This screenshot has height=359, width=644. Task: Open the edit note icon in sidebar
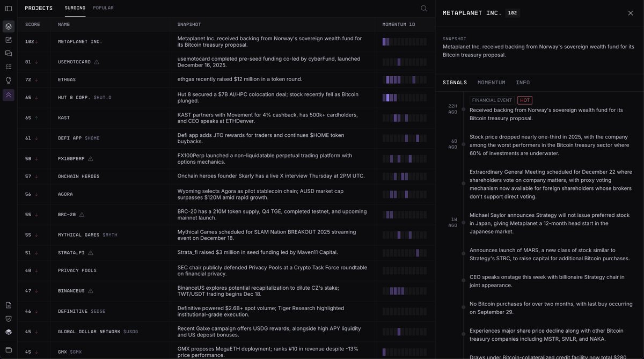point(9,40)
